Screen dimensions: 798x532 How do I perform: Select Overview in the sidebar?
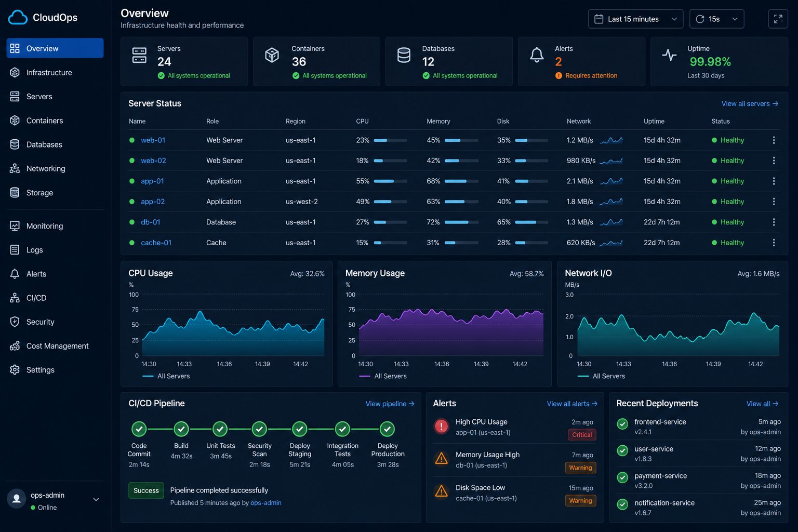[x=55, y=48]
